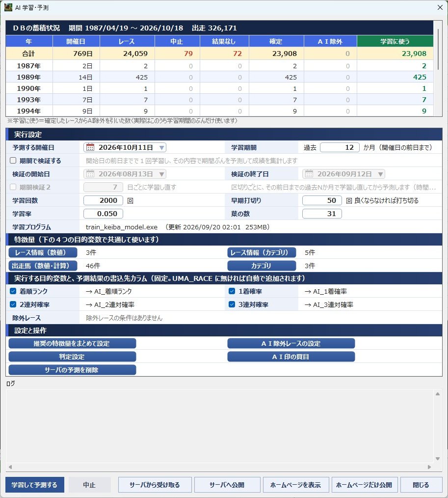Click the log area scroll down arrow

click(438, 459)
